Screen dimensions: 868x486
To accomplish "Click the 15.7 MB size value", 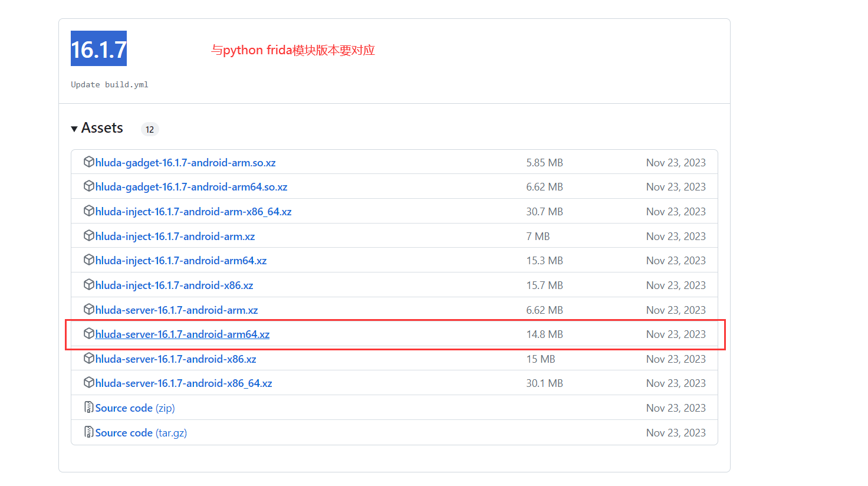I will point(545,285).
